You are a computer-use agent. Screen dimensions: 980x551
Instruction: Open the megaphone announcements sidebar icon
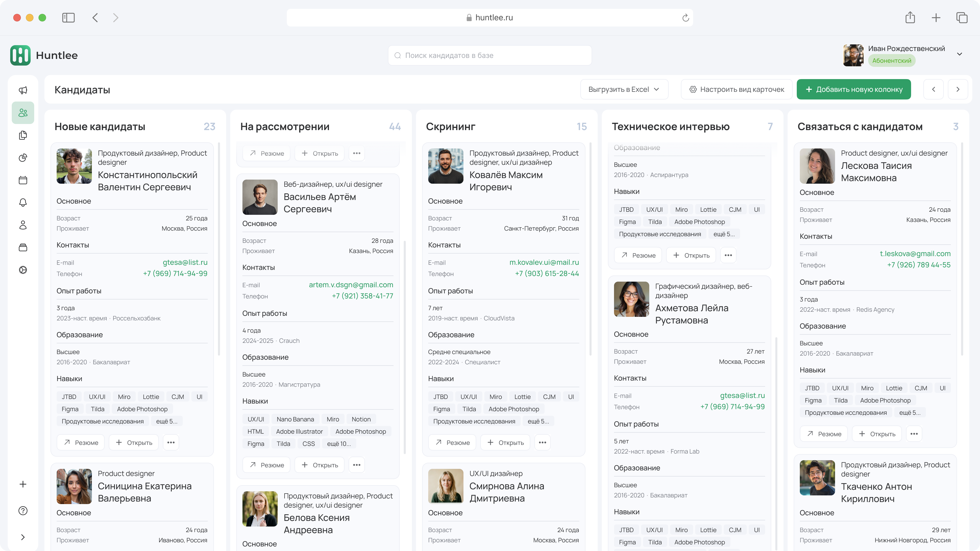tap(23, 90)
